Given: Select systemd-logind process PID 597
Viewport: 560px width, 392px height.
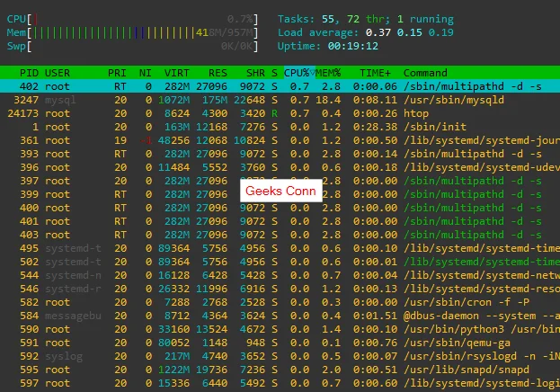Looking at the screenshot, I should tap(280, 383).
